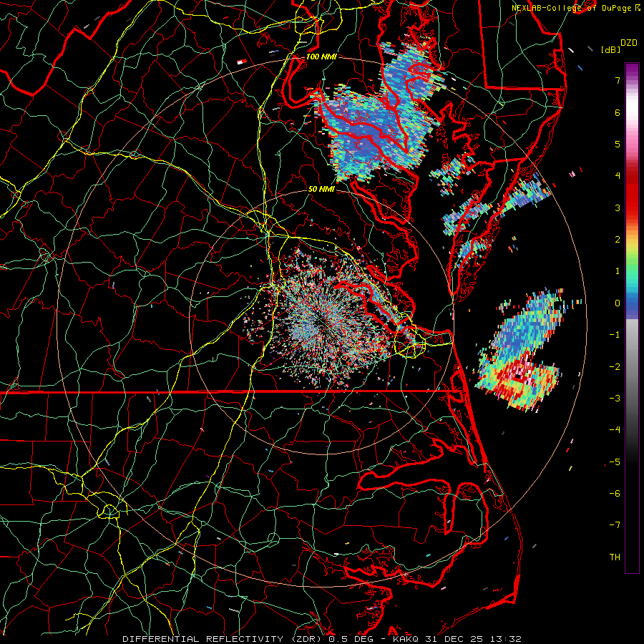Image resolution: width=644 pixels, height=644 pixels.
Task: Click the 100 NMI range ring label
Action: pos(321,57)
